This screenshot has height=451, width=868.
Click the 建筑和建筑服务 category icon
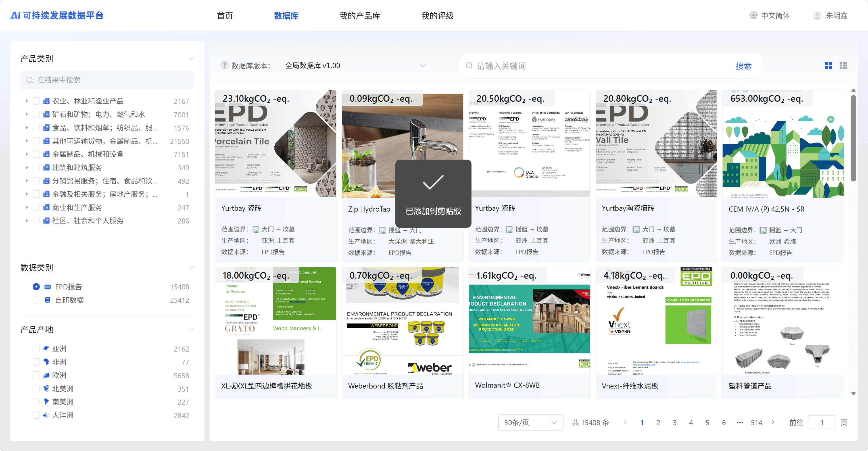click(47, 167)
